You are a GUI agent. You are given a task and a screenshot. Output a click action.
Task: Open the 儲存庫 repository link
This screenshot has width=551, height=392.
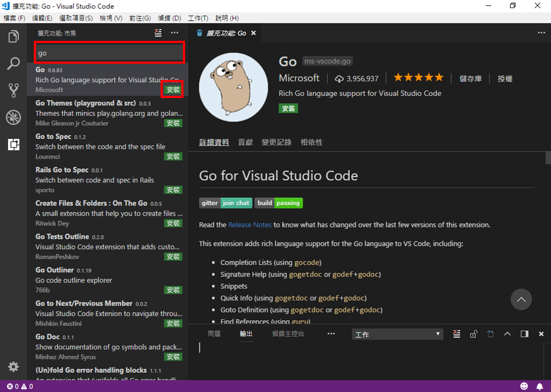(470, 79)
